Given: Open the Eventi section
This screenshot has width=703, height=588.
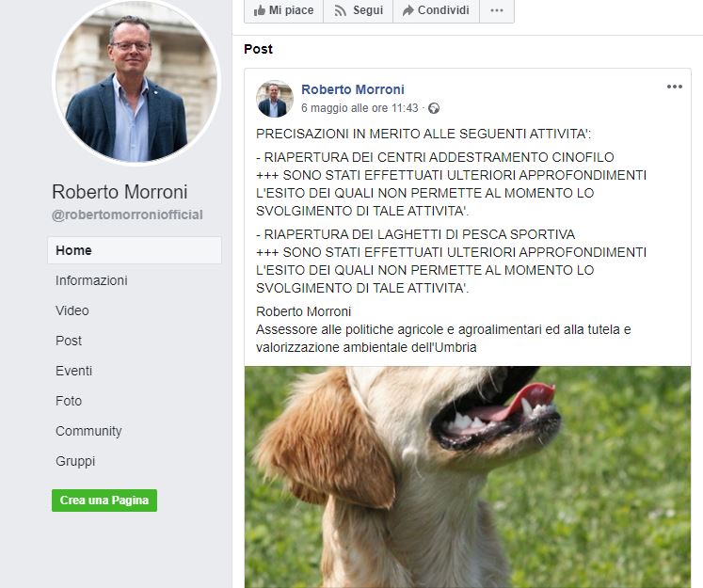Looking at the screenshot, I should pyautogui.click(x=74, y=371).
